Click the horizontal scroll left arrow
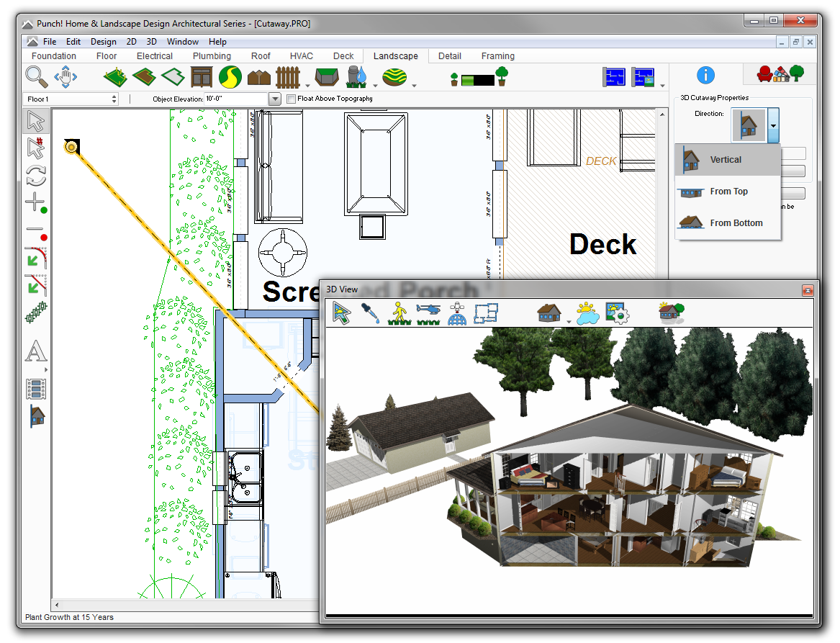 [57, 605]
